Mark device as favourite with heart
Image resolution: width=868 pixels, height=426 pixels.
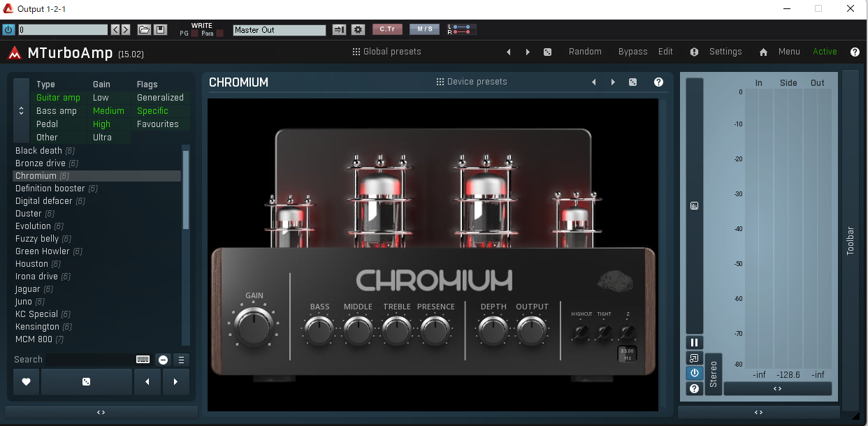coord(26,382)
